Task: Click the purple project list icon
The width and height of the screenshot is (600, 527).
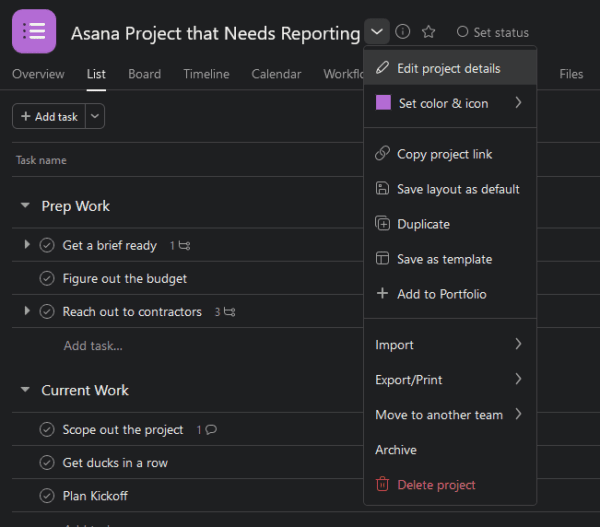Action: pyautogui.click(x=34, y=31)
